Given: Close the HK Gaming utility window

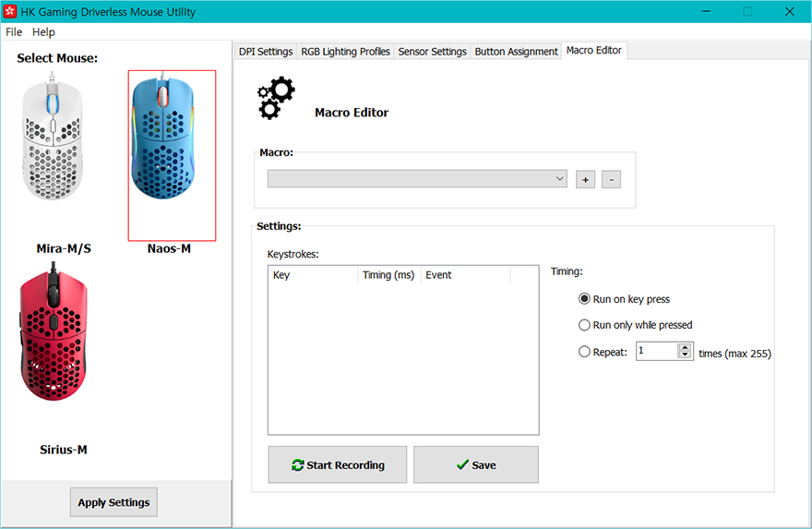Looking at the screenshot, I should pos(790,11).
